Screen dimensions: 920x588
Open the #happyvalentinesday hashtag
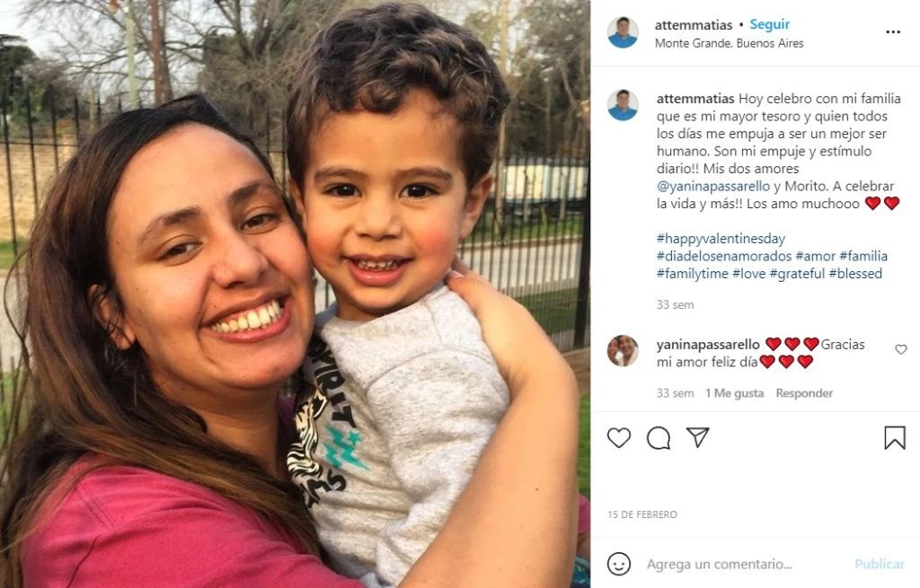721,239
